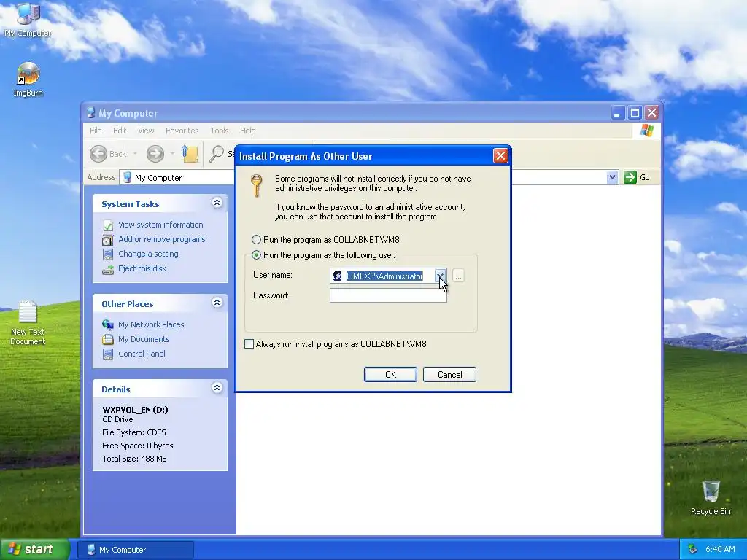Open the Edit menu
The image size is (747, 560).
coord(120,131)
